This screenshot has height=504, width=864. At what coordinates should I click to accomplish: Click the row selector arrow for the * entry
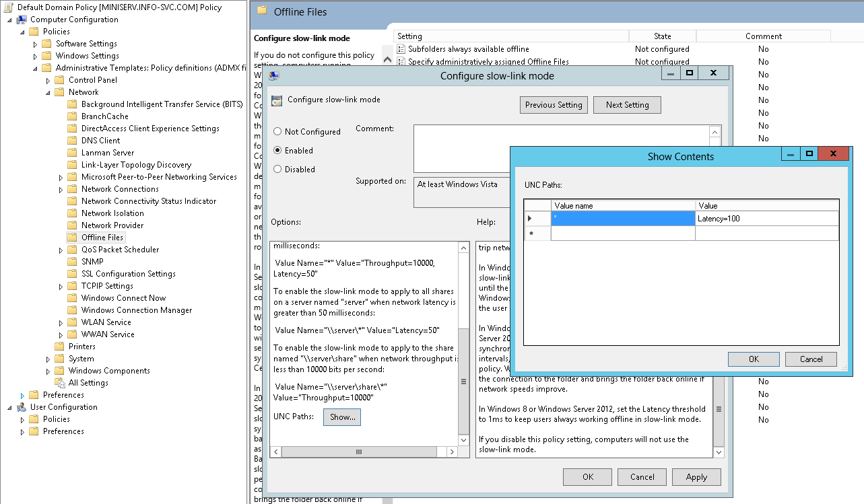pyautogui.click(x=537, y=218)
